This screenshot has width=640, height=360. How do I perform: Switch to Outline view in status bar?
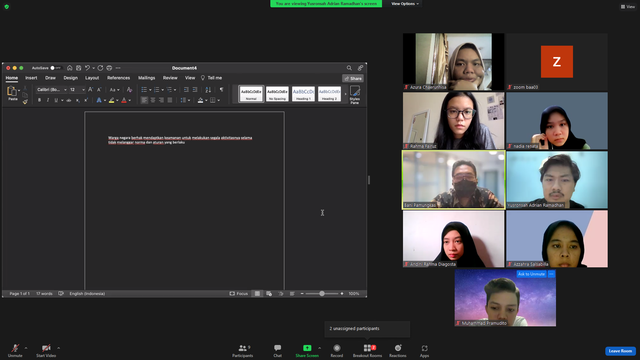coord(280,293)
